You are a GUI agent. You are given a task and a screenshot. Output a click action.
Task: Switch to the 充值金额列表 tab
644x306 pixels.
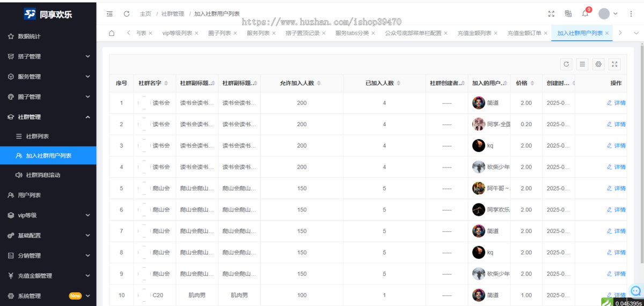coord(474,33)
